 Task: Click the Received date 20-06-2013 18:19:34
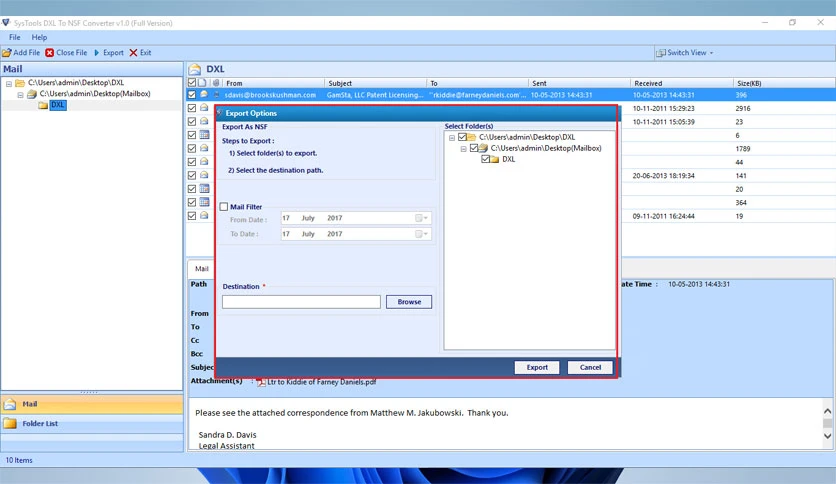click(663, 176)
